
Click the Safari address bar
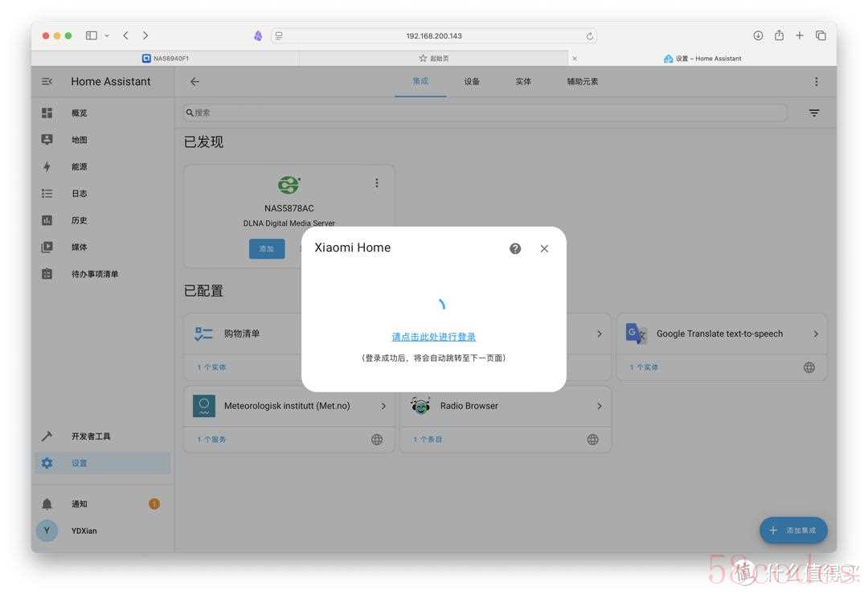pyautogui.click(x=433, y=36)
